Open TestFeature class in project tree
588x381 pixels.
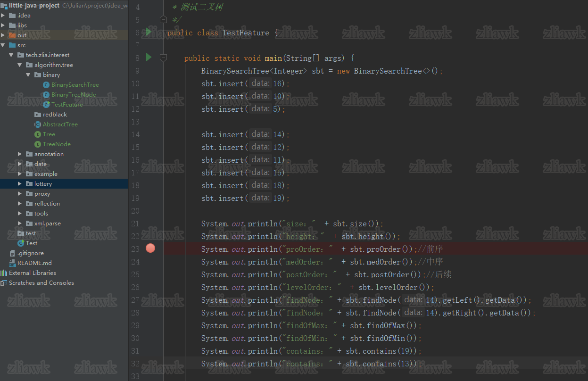(x=67, y=105)
